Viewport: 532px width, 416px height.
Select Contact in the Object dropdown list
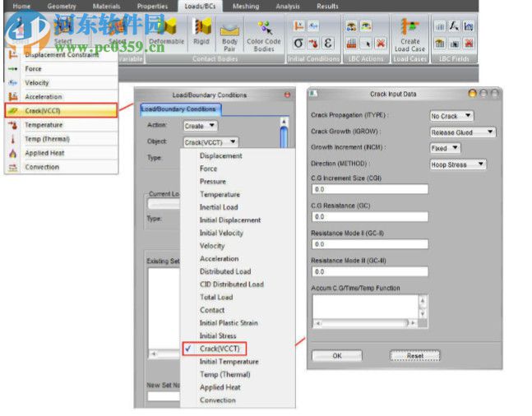[212, 310]
